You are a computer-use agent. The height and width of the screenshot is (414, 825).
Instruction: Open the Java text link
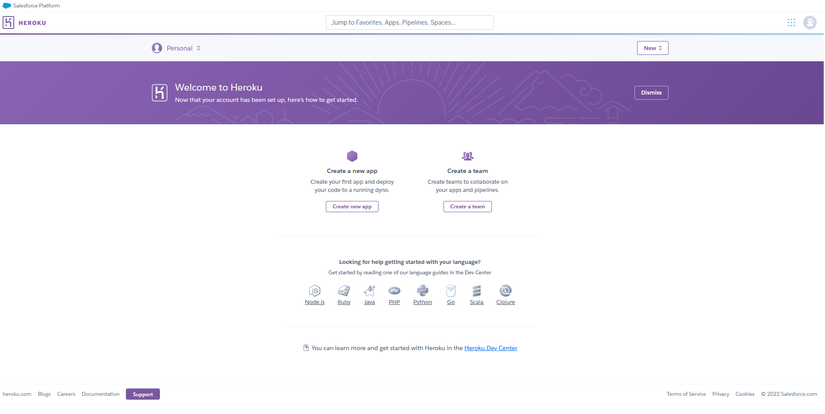pyautogui.click(x=369, y=302)
